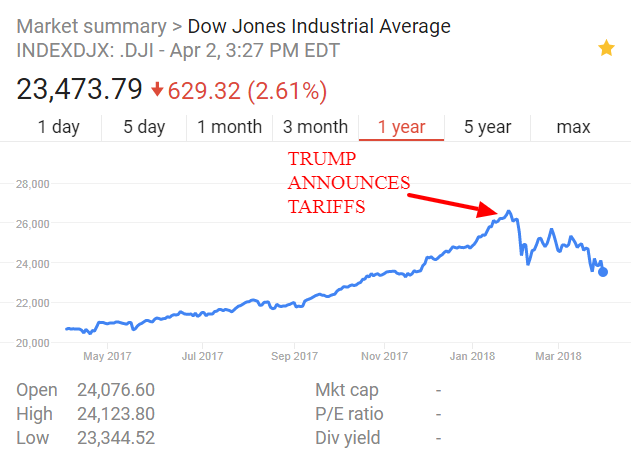
Task: Click the red down arrow indicator
Action: point(157,90)
